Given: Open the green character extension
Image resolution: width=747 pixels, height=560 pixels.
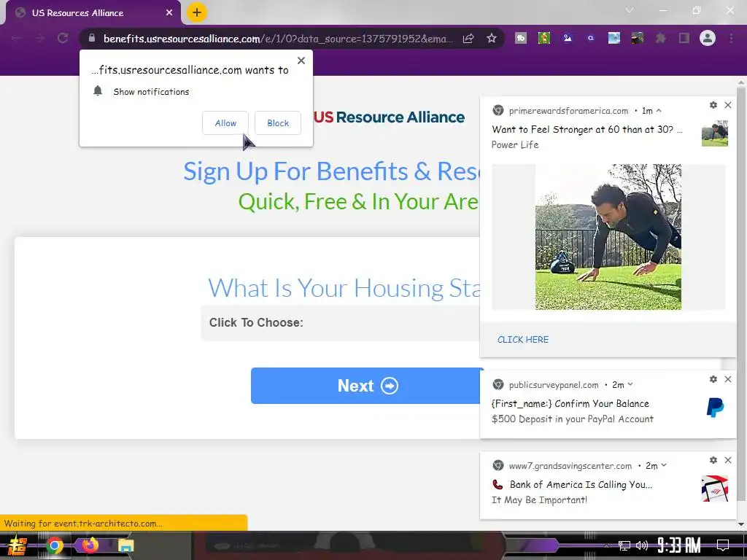Looking at the screenshot, I should pyautogui.click(x=544, y=38).
